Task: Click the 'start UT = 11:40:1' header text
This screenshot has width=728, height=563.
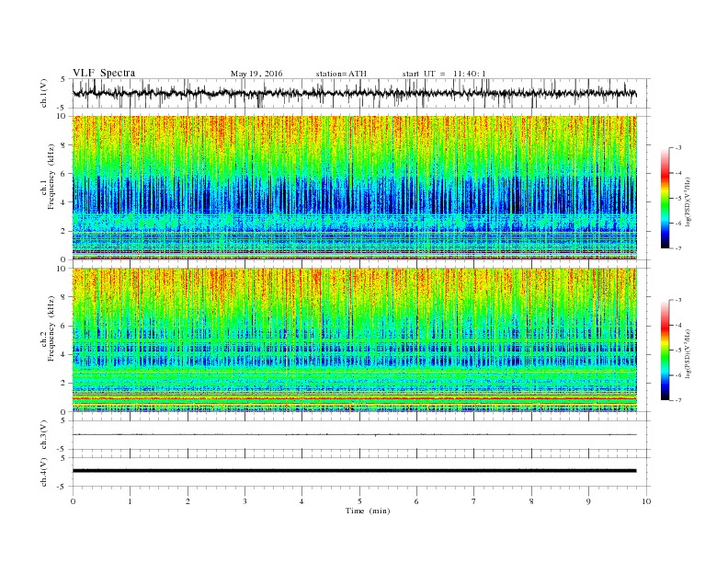Action: [x=444, y=74]
